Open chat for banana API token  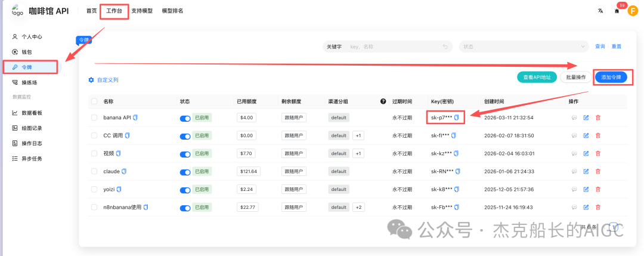tap(574, 118)
